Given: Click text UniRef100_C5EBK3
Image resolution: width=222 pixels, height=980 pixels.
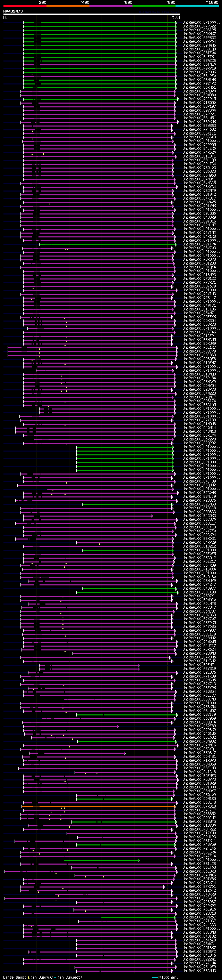Looking at the screenshot, I should [x=199, y=871].
